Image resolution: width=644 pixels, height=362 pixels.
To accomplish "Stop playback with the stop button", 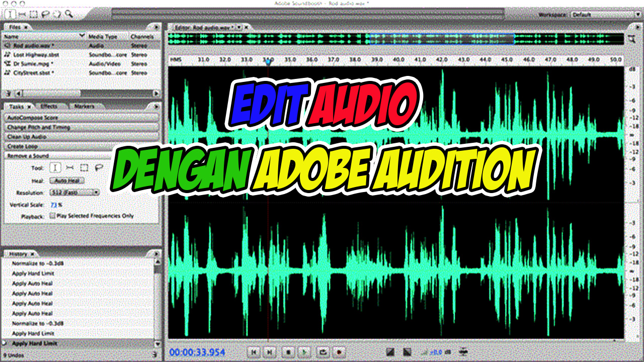I will pos(289,352).
